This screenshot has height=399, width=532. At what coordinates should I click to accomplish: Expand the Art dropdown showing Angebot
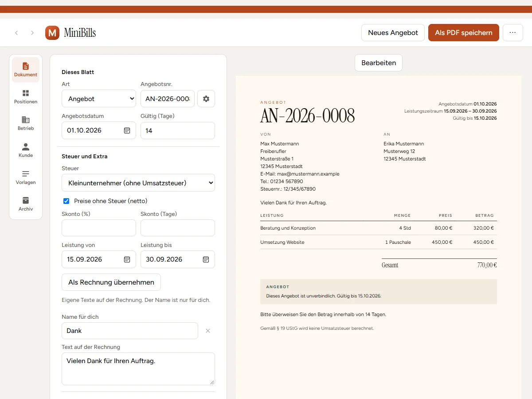point(99,99)
